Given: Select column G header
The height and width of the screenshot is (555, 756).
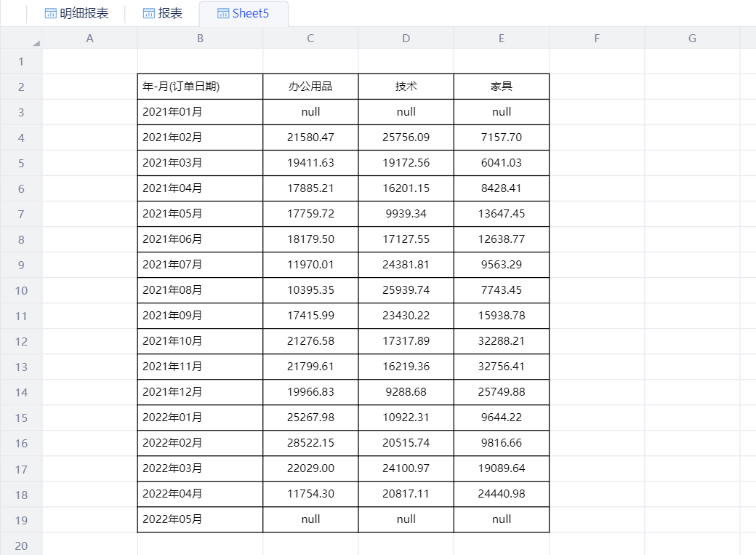Looking at the screenshot, I should [x=692, y=38].
